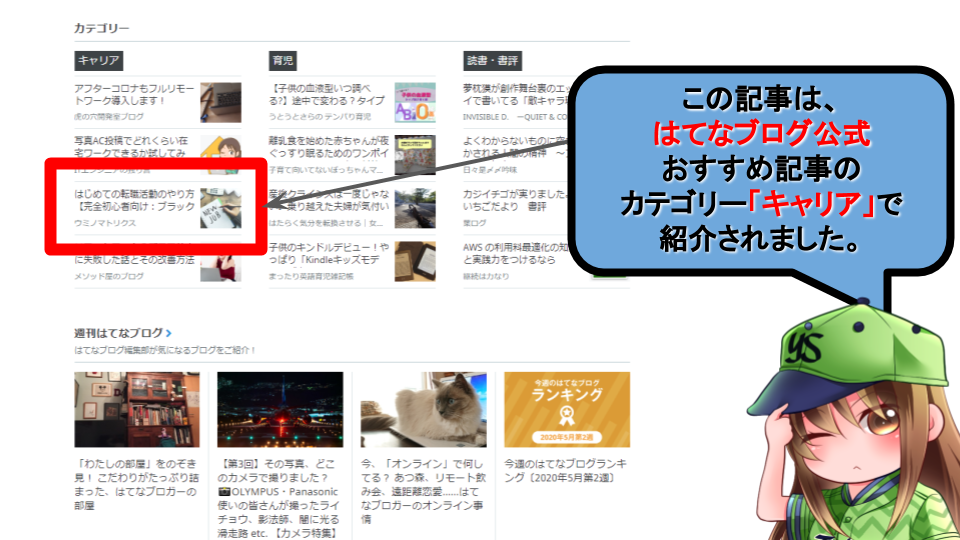This screenshot has width=960, height=540.
Task: Open article 子供のキンドルデビュー!やっぱり Kindleキッズモデ
Action: tap(329, 253)
